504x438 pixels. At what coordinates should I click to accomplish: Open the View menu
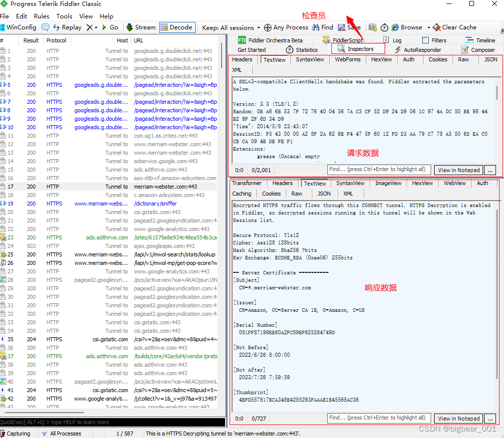[x=86, y=16]
